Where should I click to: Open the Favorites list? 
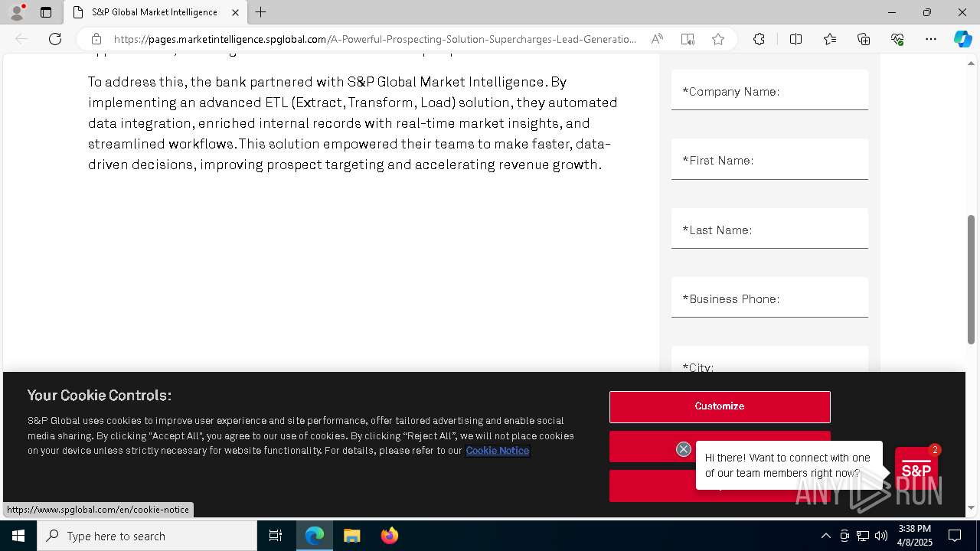tap(830, 39)
